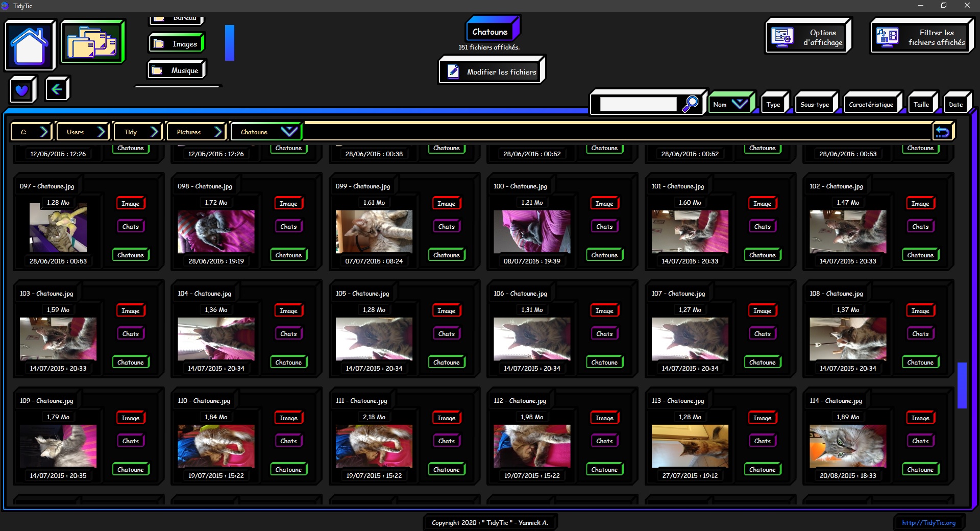The width and height of the screenshot is (980, 531).
Task: Select file name 104 - Chatoune.jpg
Action: (204, 294)
